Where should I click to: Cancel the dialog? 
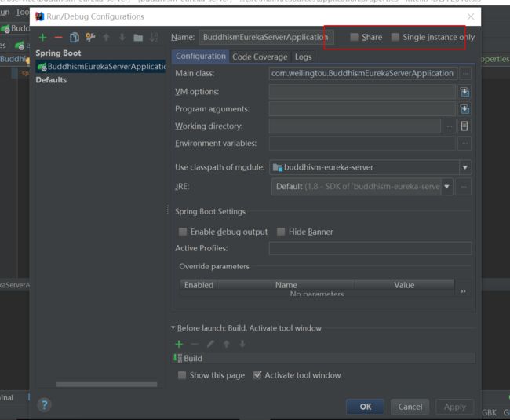tap(410, 407)
